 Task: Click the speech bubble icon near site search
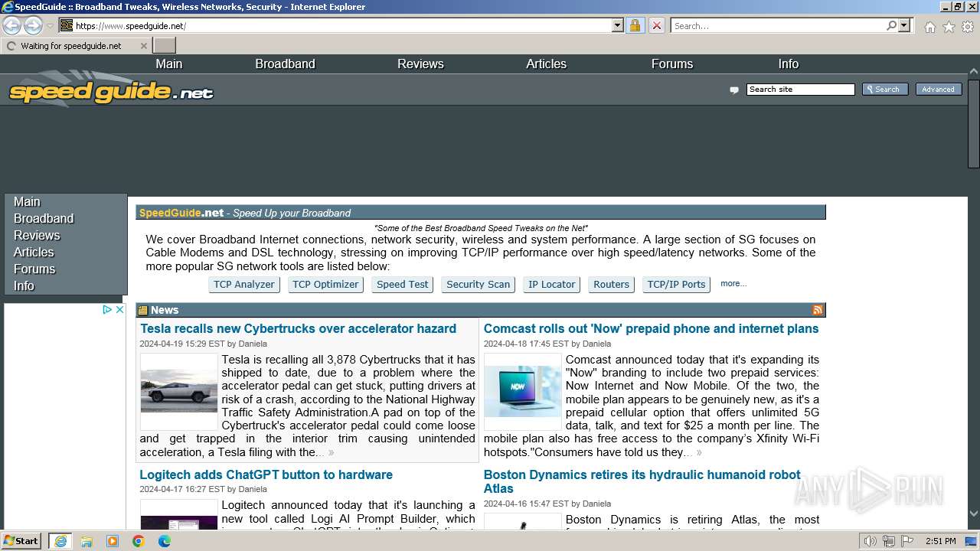(734, 90)
